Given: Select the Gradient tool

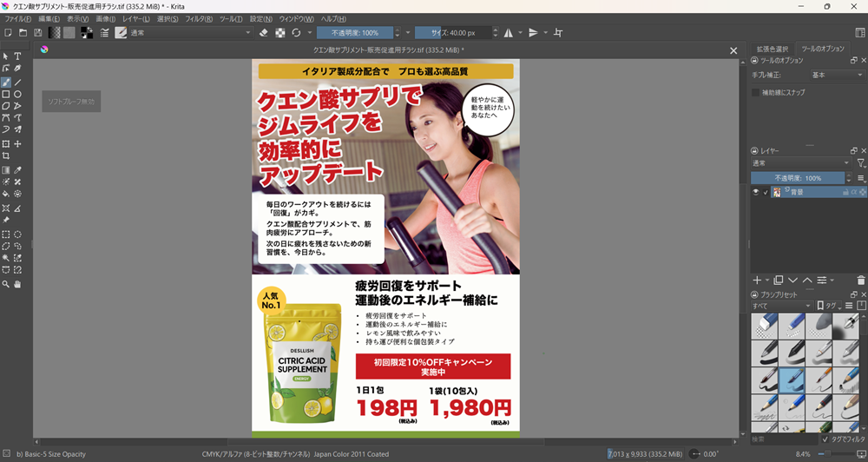Looking at the screenshot, I should click(5, 170).
